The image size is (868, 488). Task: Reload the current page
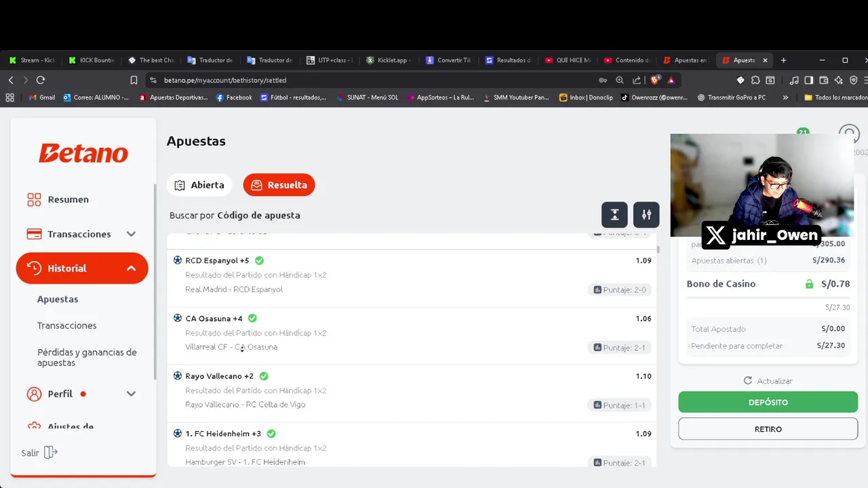coord(41,80)
